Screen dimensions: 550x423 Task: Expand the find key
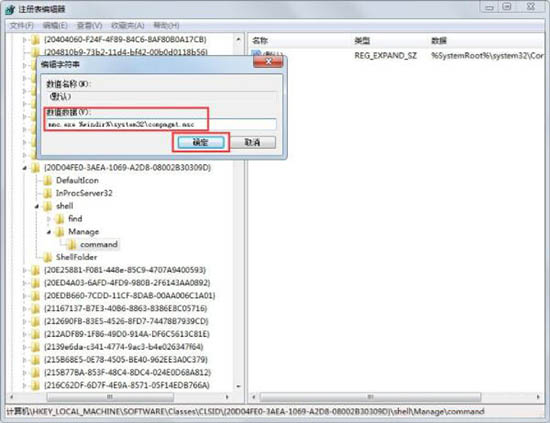coord(49,219)
